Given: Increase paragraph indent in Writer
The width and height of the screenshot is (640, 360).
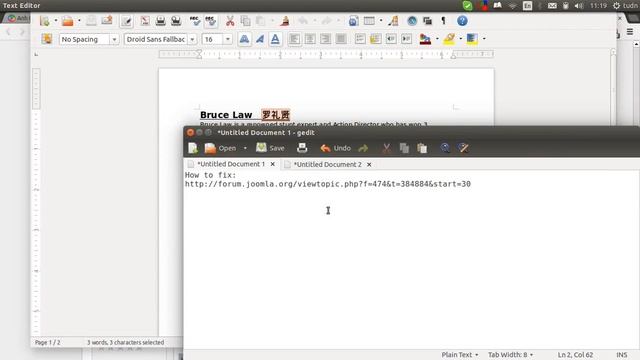Looking at the screenshot, I should 407,39.
